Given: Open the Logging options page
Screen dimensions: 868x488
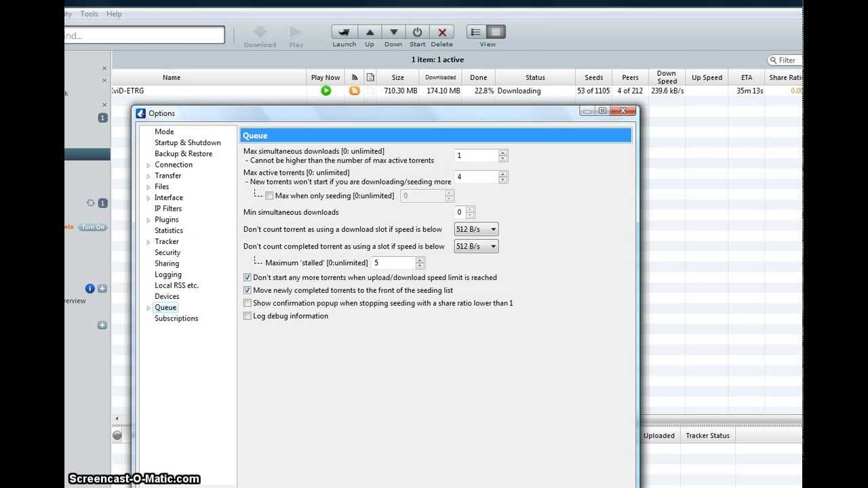Looking at the screenshot, I should point(168,274).
